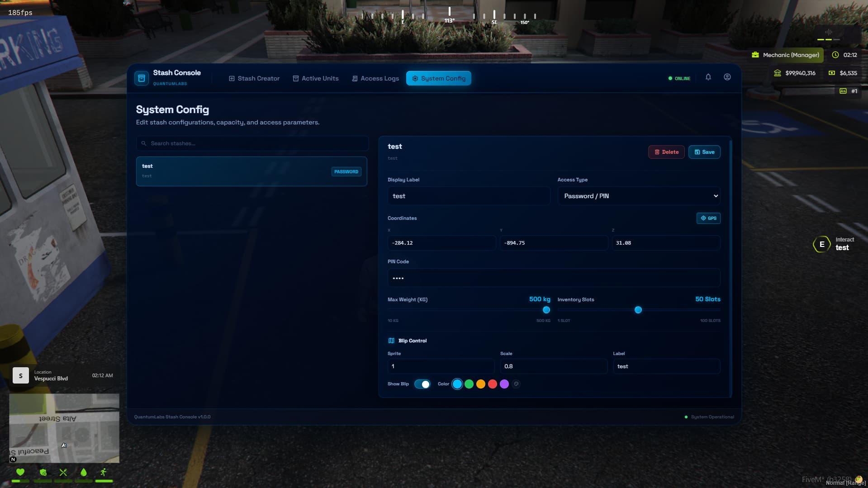Expand the Access Type dropdown
Screen dimensions: 868x488
tap(638, 196)
